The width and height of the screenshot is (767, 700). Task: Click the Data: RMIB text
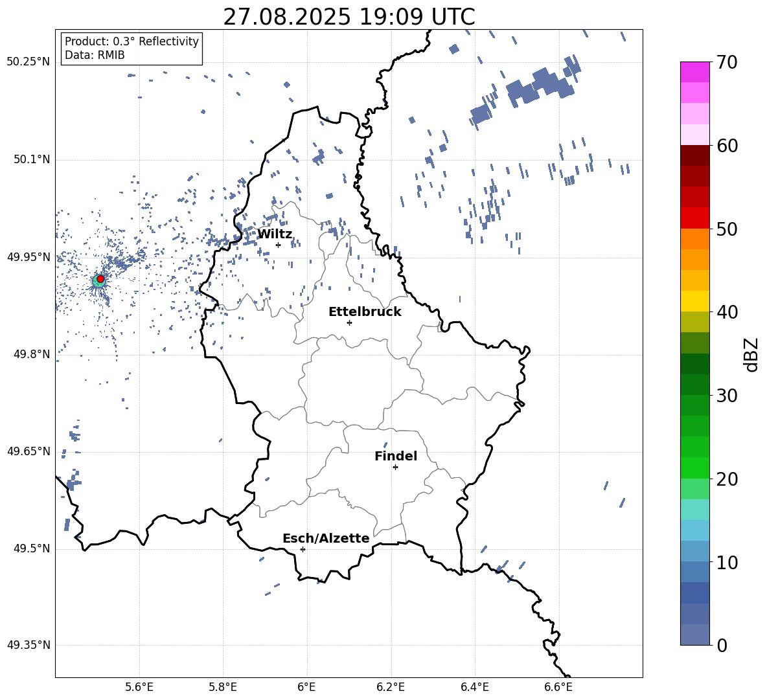[95, 55]
